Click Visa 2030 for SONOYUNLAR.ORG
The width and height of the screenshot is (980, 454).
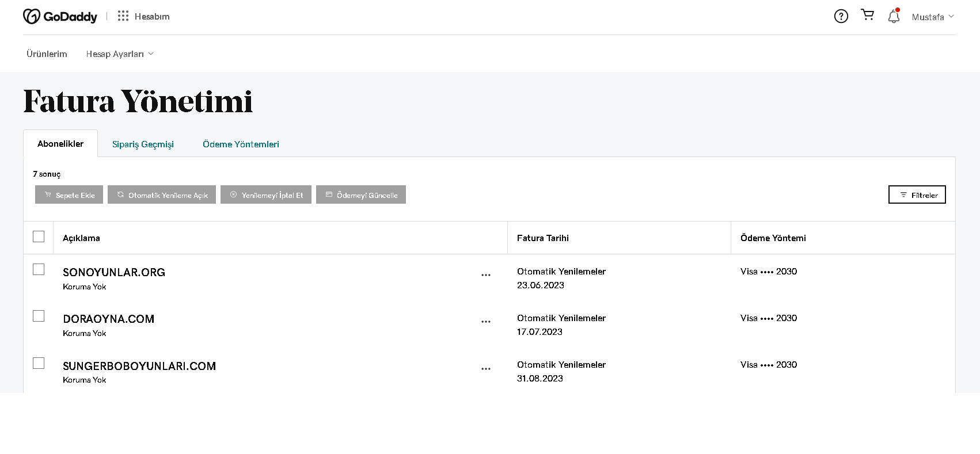coord(769,272)
